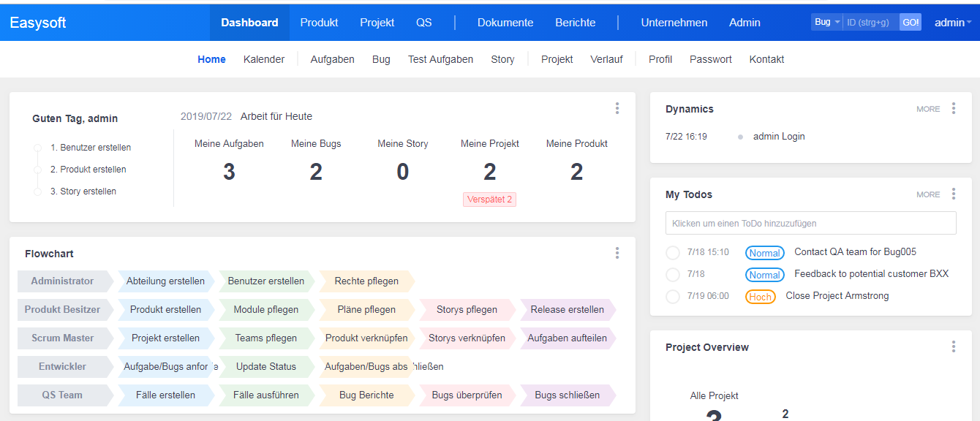Click 'Benutzer erstellen' flowchart step

266,281
